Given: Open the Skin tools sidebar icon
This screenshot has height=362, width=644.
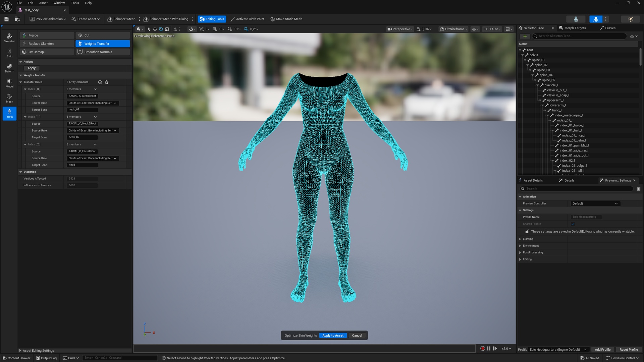Looking at the screenshot, I should (9, 53).
